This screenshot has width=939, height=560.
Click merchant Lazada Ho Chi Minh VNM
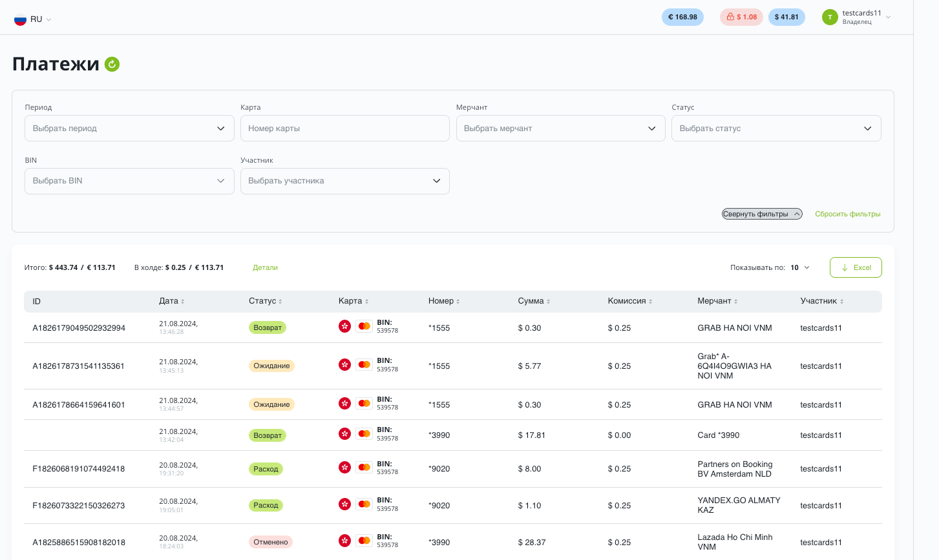click(735, 542)
